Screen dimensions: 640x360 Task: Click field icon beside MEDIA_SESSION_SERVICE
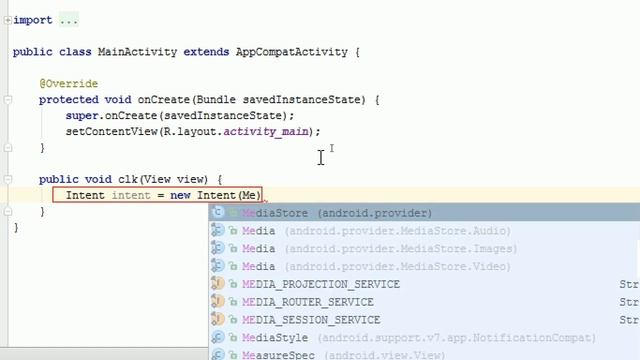point(218,319)
